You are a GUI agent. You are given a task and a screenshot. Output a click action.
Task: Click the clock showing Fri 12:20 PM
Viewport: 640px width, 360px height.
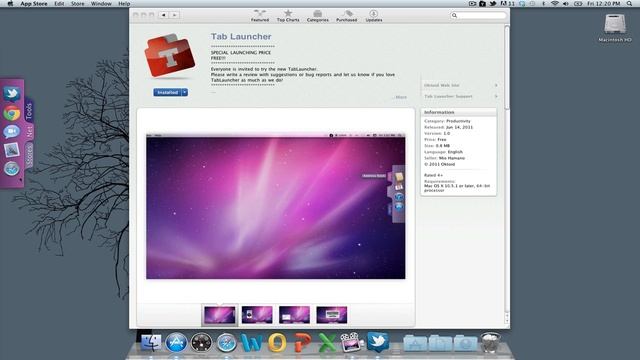coord(604,3)
